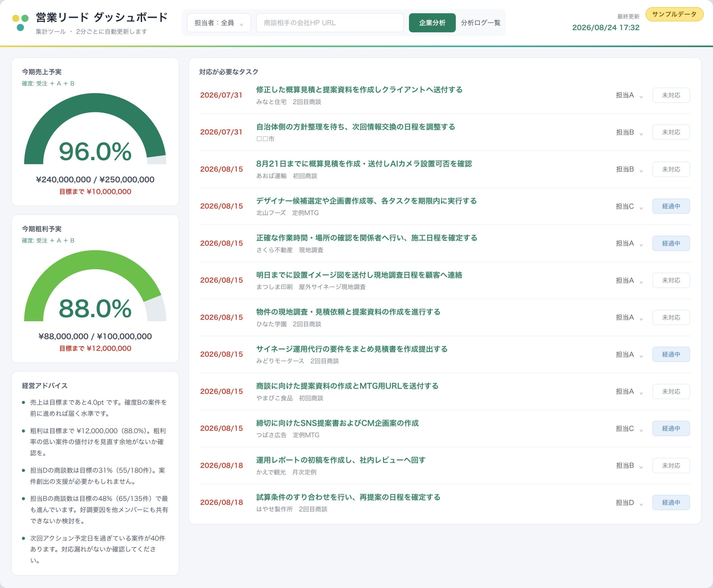Click the ¥240,000,000 / ¥250,000,000 sales figure

click(x=95, y=180)
